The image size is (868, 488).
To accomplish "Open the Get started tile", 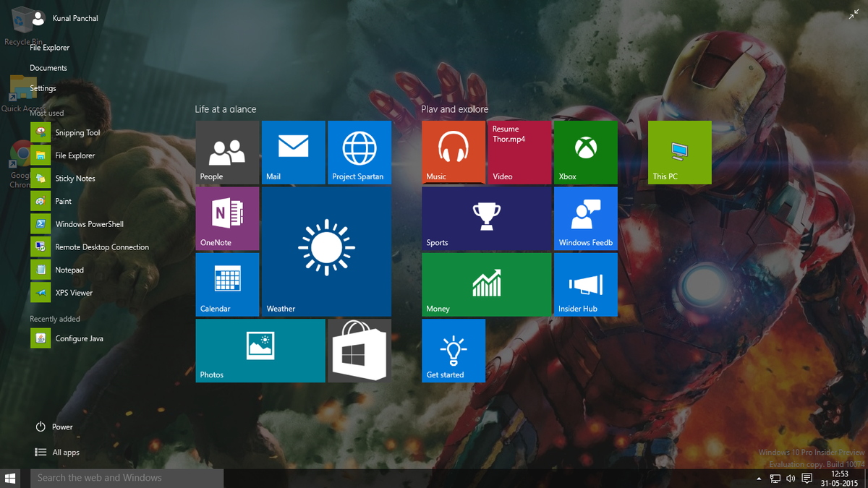I will pyautogui.click(x=454, y=351).
